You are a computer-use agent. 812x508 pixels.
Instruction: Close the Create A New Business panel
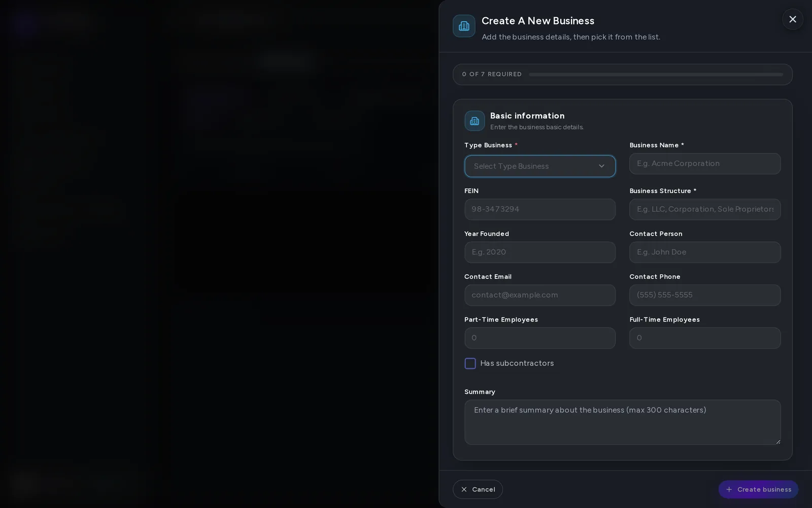792,19
